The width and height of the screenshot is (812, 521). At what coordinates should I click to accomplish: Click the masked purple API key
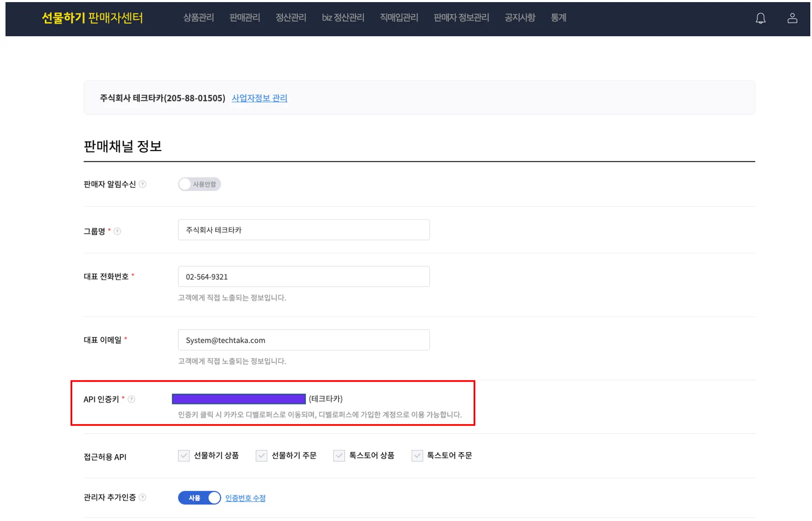pos(239,399)
